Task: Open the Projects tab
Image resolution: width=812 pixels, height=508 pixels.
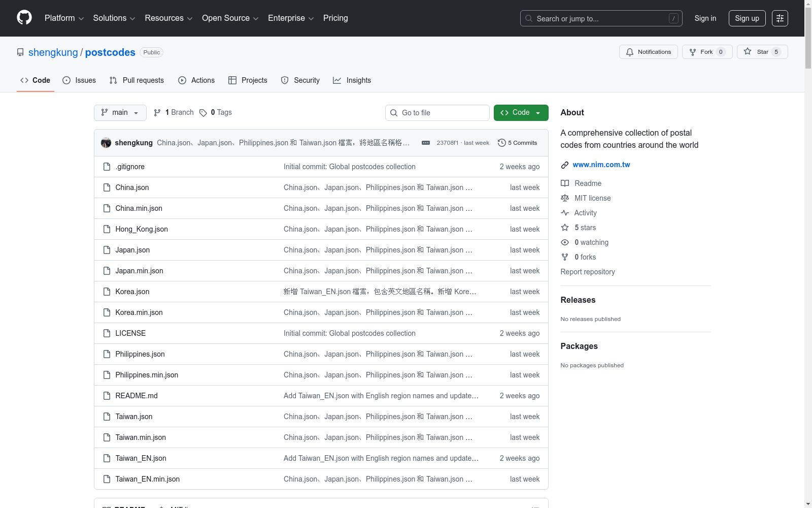Action: click(248, 80)
